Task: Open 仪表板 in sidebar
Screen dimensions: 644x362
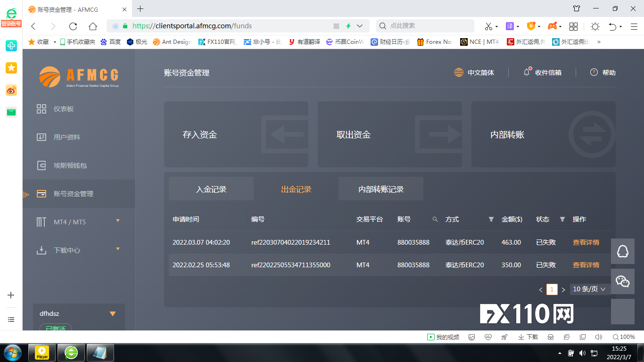Action: pos(64,109)
